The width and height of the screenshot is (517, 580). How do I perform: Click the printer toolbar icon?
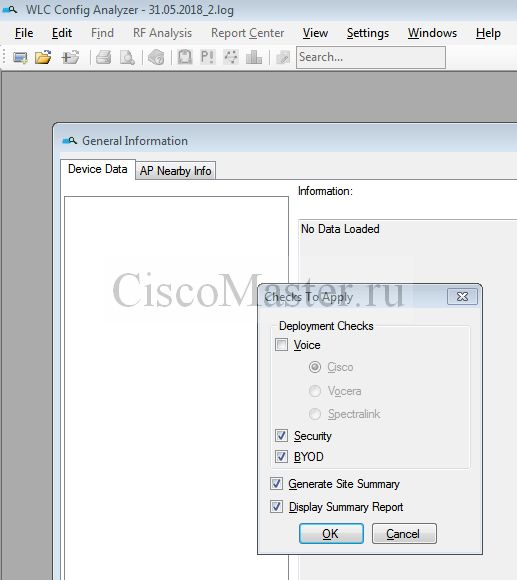[x=104, y=57]
